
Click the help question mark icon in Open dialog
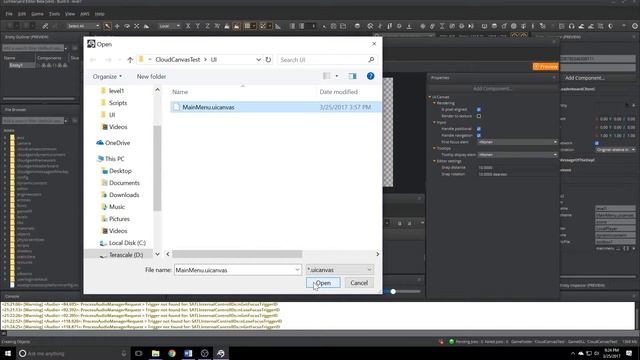[x=370, y=76]
